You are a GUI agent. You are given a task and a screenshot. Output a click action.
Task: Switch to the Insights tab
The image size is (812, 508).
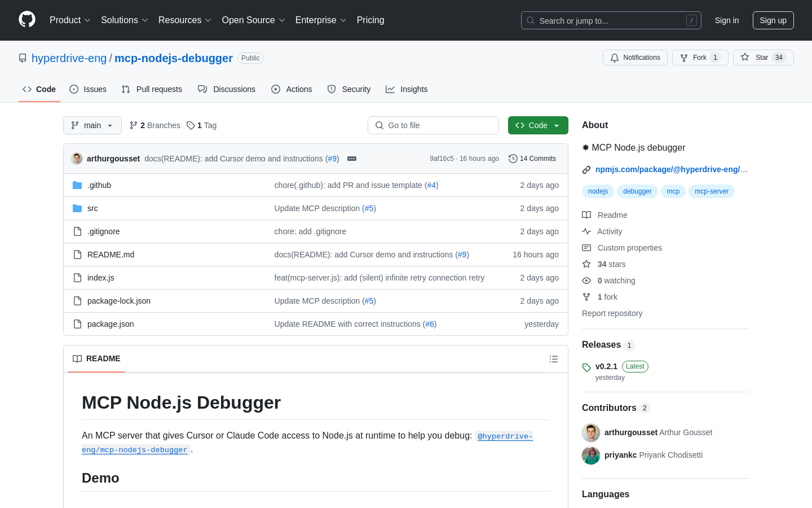[x=407, y=89]
